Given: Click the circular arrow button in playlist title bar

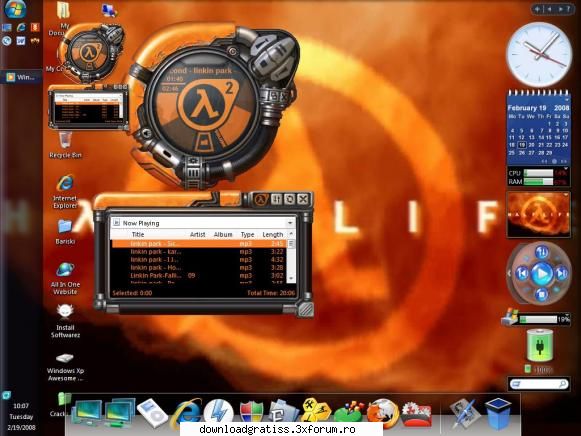Looking at the screenshot, I should tap(290, 200).
